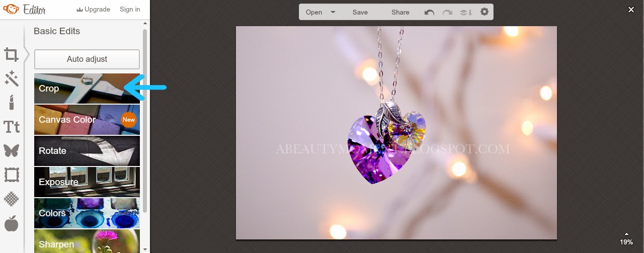644x253 pixels.
Task: Close the editor with the X
Action: (x=631, y=10)
